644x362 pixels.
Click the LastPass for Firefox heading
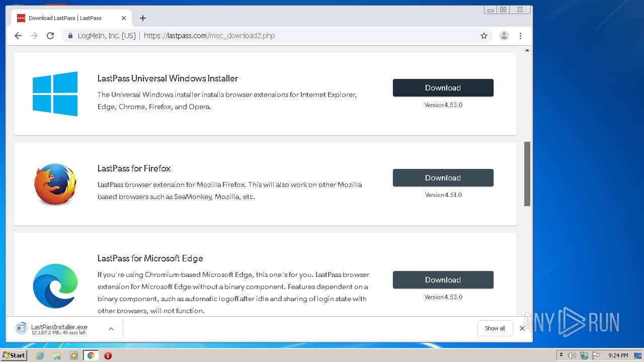[x=134, y=168]
